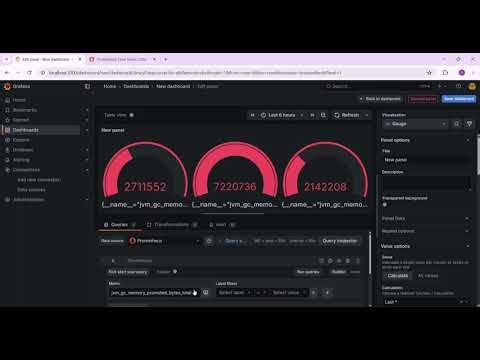
Task: Click the gauge showing 7220736
Action: [x=235, y=174]
